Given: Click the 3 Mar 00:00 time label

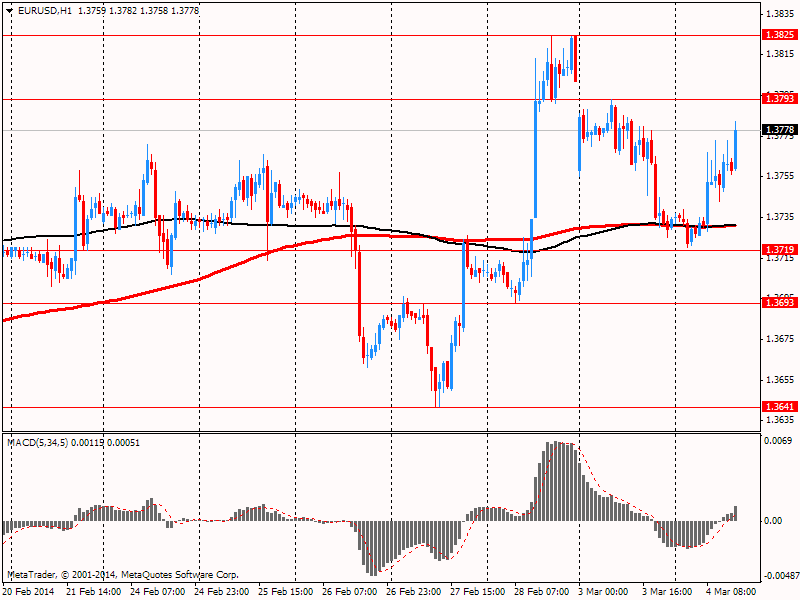Looking at the screenshot, I should [604, 592].
